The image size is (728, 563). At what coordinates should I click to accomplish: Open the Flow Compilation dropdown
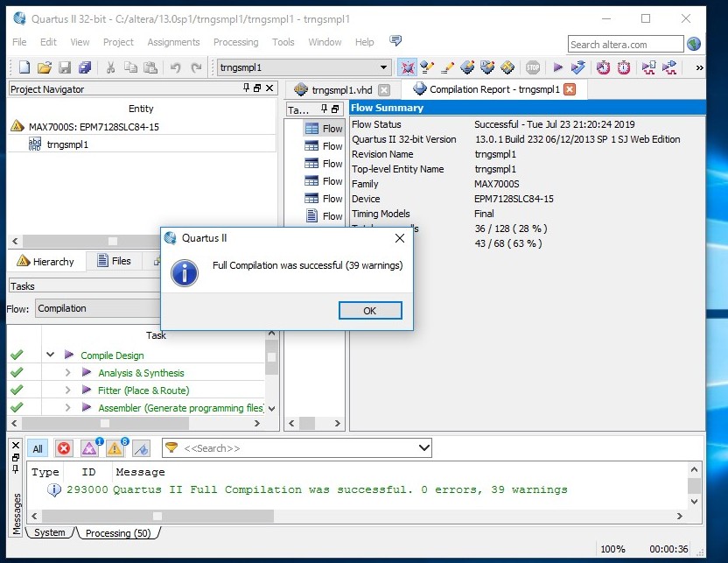pos(99,308)
